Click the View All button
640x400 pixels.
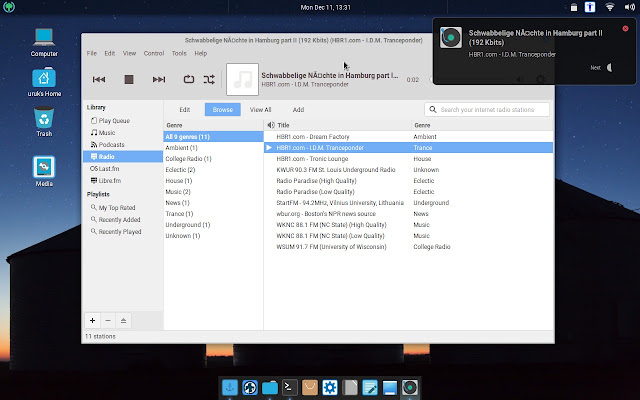[x=260, y=109]
